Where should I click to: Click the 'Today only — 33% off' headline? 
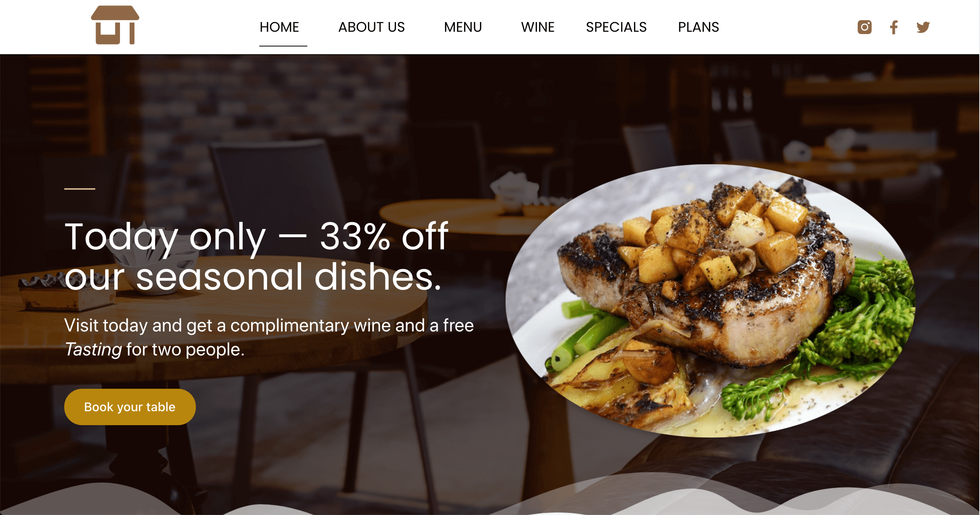pos(256,237)
